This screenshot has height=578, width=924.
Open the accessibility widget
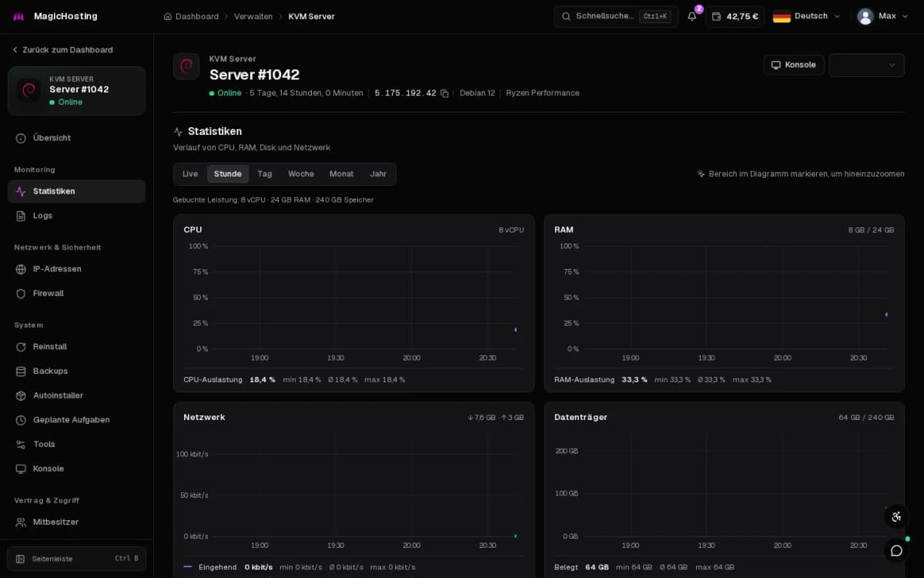click(896, 517)
